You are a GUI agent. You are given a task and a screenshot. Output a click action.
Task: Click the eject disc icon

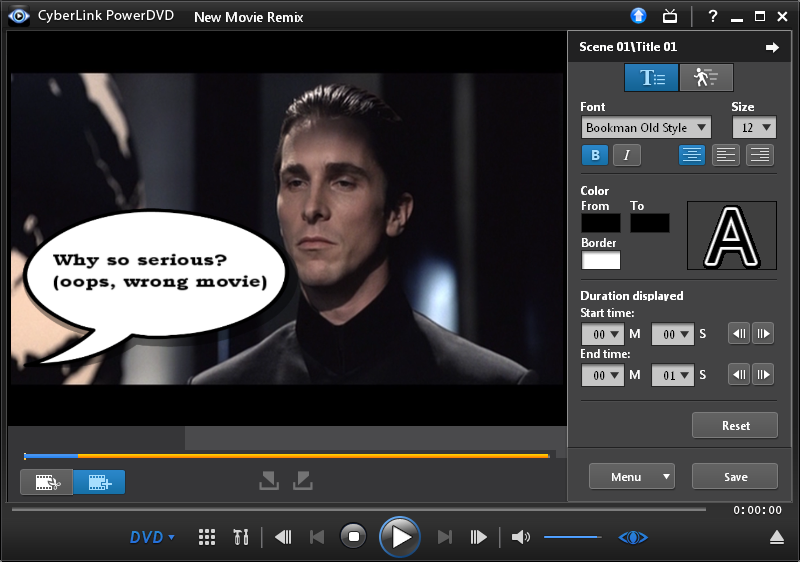click(777, 538)
